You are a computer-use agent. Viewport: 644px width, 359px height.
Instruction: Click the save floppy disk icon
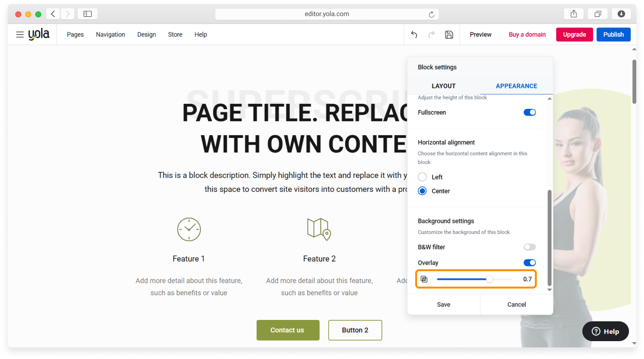449,35
